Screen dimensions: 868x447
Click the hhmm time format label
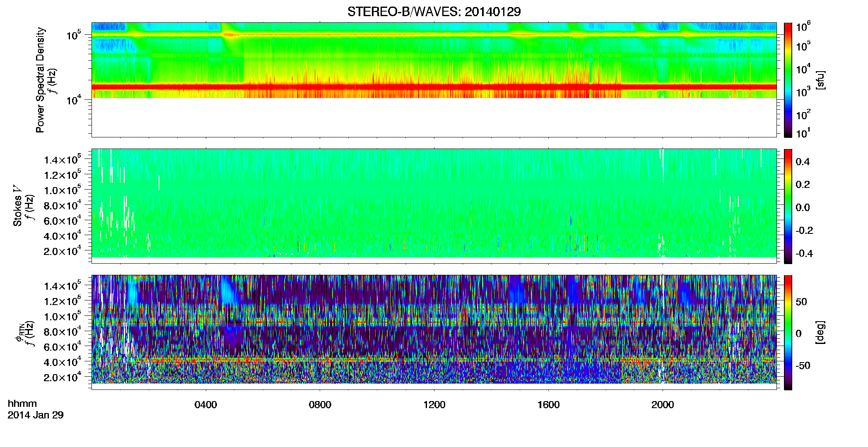[x=22, y=404]
